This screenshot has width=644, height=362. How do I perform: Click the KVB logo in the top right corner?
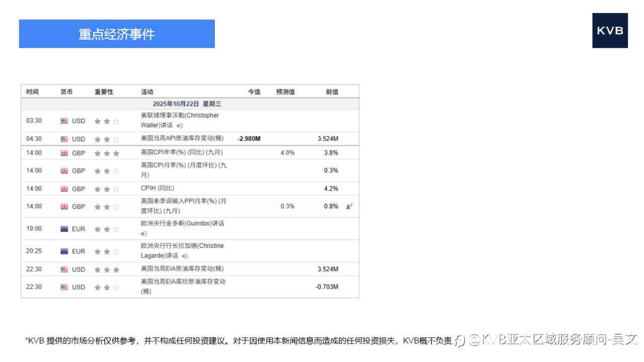pyautogui.click(x=610, y=30)
